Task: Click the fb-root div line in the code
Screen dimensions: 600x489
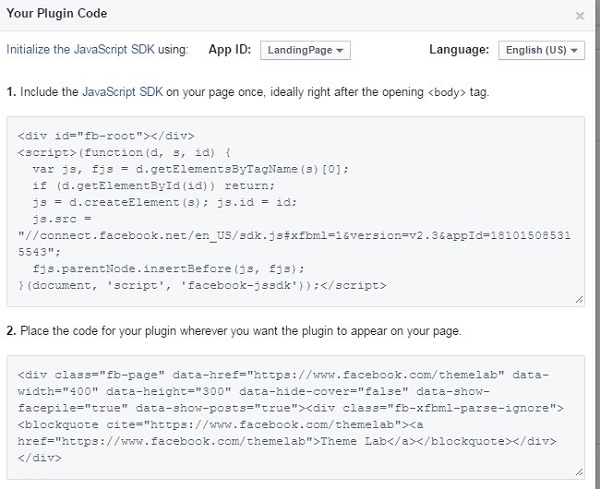Action: click(106, 136)
